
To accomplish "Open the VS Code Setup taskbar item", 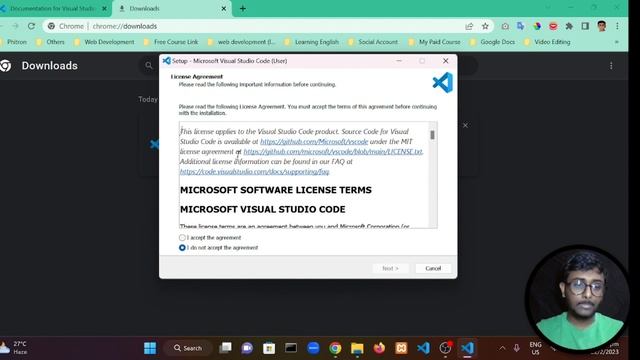I will (467, 348).
